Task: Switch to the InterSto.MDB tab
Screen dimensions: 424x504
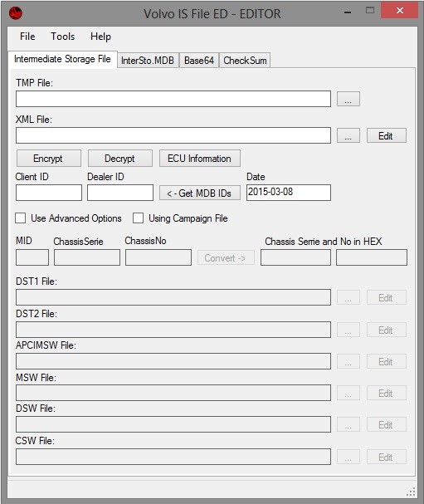Action: (x=148, y=61)
